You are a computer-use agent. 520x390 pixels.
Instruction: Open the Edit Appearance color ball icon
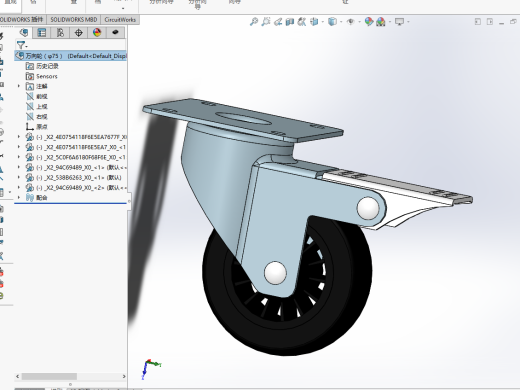coord(369,22)
